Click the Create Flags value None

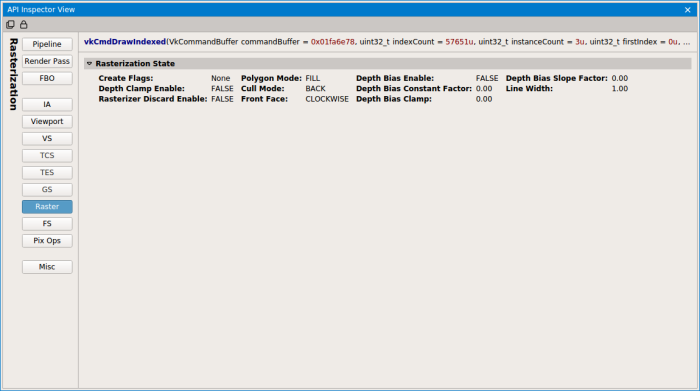[221, 78]
